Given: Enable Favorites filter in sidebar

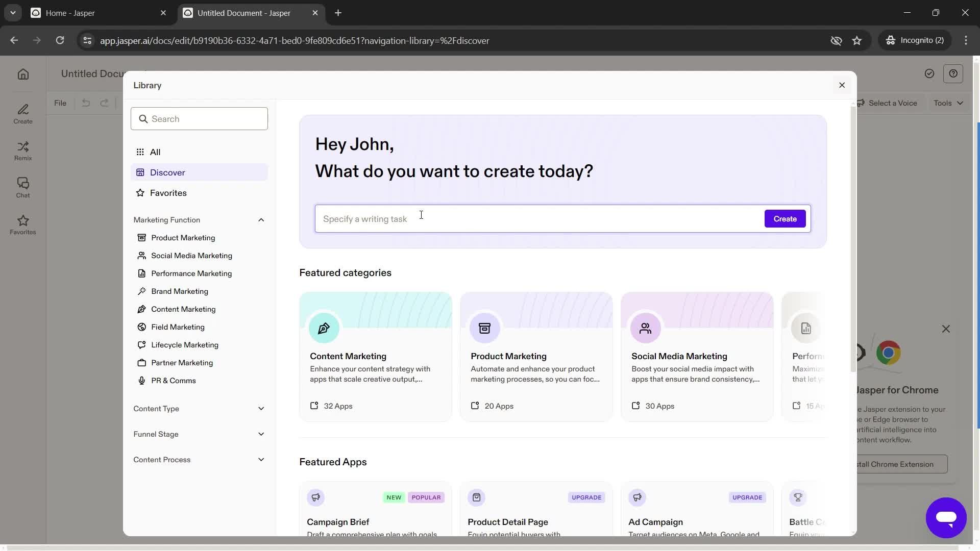Looking at the screenshot, I should [x=168, y=193].
